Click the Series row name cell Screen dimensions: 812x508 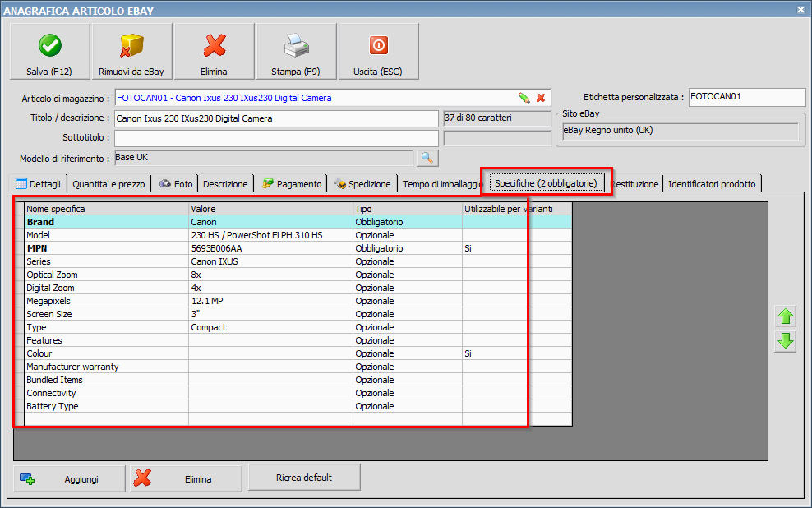(x=106, y=261)
